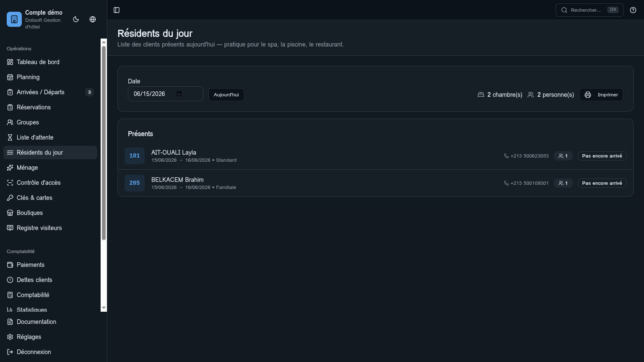
Task: Click the Clés & cartes key icon
Action: click(x=10, y=198)
